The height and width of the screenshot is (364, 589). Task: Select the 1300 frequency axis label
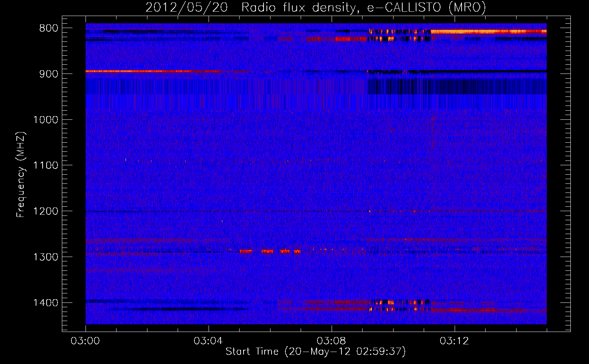pos(46,257)
